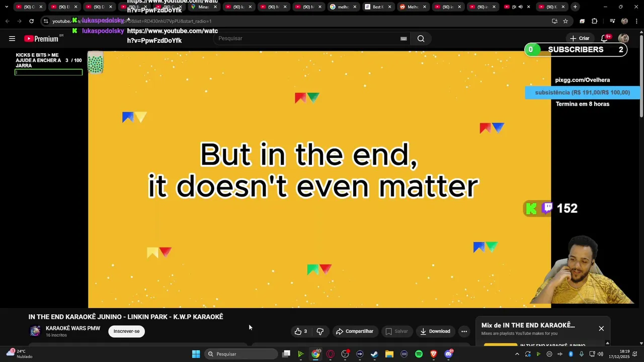
Task: Click the microphone tray icon
Action: [x=582, y=354]
